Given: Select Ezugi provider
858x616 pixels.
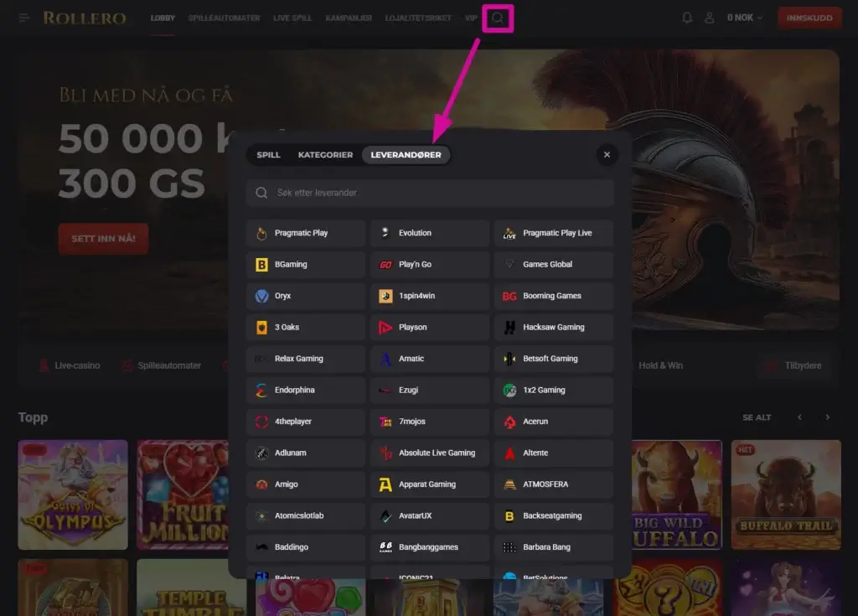Looking at the screenshot, I should click(430, 390).
